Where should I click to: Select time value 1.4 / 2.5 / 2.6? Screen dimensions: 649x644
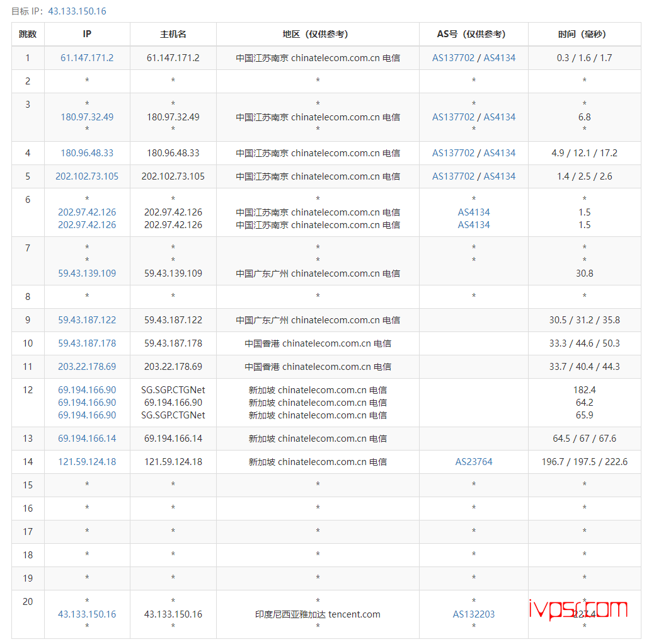(585, 176)
